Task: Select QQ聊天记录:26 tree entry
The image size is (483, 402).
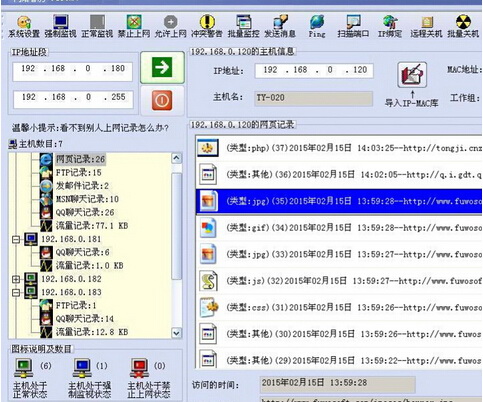Action: [x=85, y=212]
